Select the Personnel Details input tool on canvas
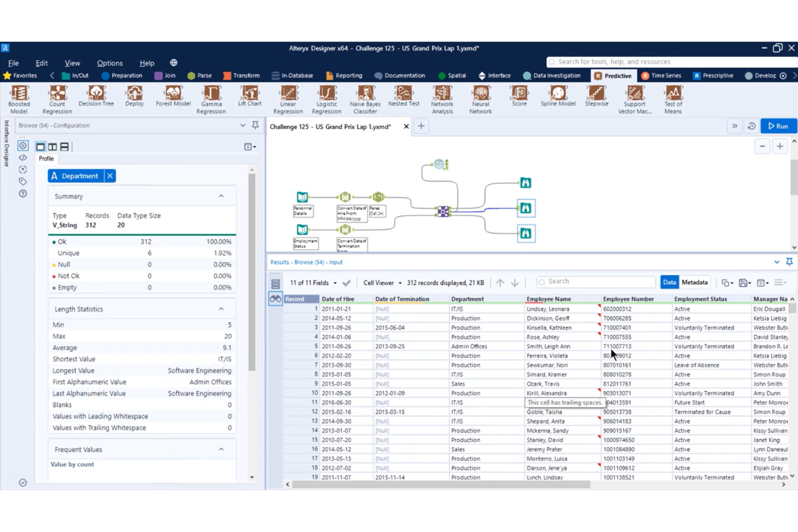Viewport: 798px width, 532px height. pos(302,197)
